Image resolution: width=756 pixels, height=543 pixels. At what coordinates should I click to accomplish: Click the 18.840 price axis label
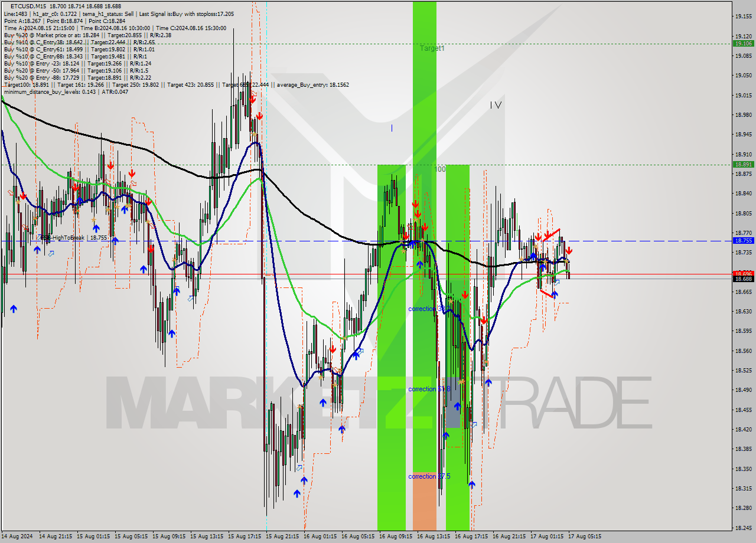point(743,193)
